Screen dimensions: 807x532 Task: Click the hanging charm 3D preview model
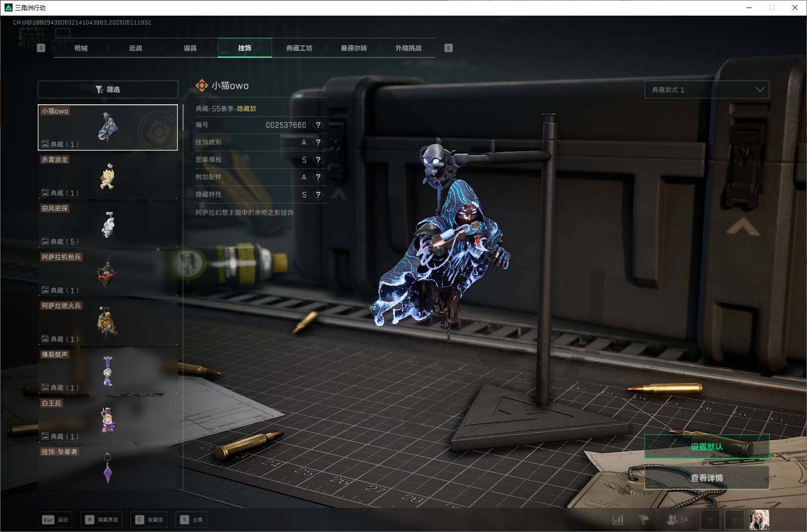441,242
